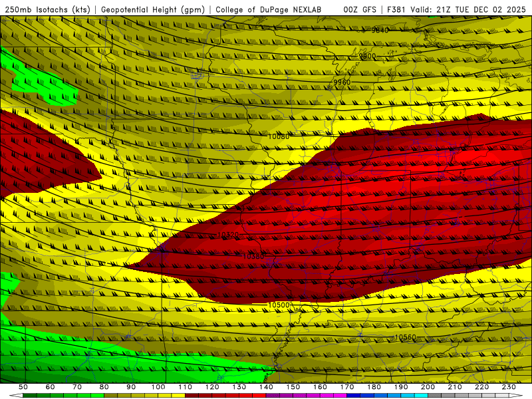Click the 170 knot color bar label
Image resolution: width=532 pixels, height=399 pixels.
click(347, 387)
